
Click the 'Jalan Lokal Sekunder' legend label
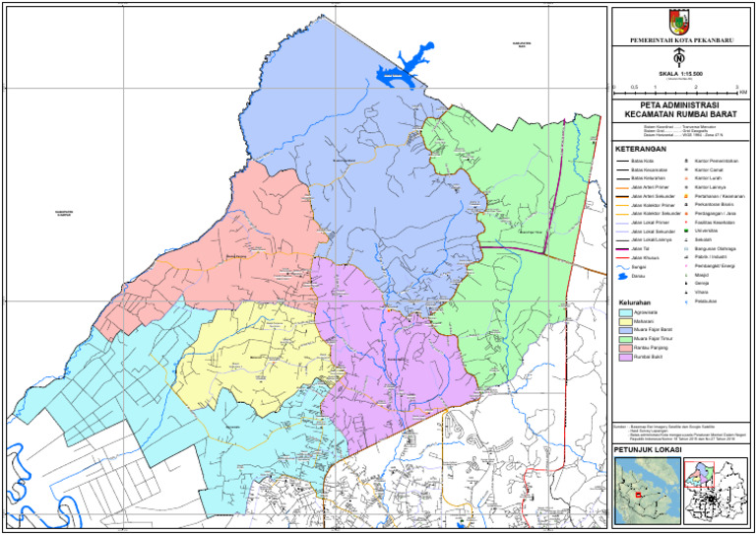(x=654, y=232)
